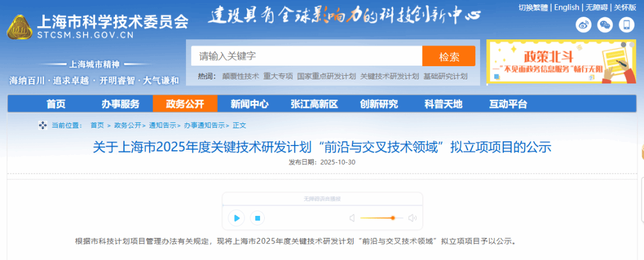Mute using the left speaker icon
644x260 pixels.
[x=352, y=218]
